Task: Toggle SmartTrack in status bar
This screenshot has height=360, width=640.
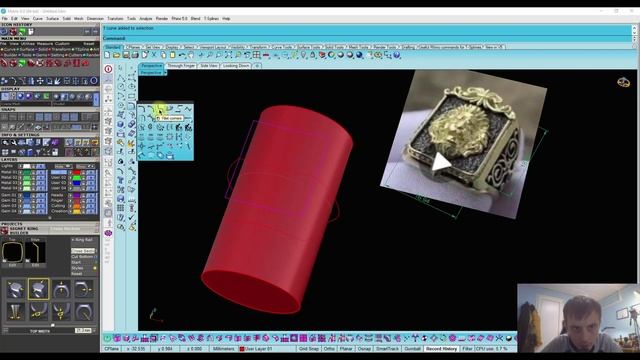Action: 387,349
